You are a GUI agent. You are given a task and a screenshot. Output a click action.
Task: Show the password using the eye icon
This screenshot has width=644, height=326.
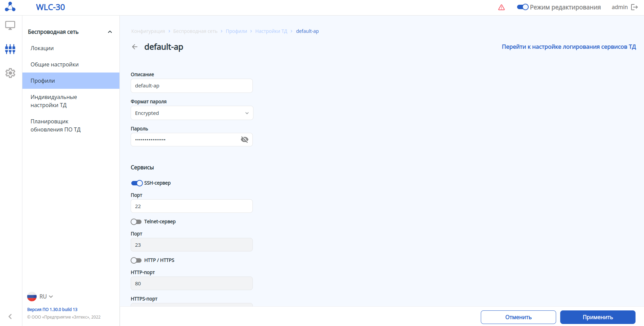coord(244,140)
